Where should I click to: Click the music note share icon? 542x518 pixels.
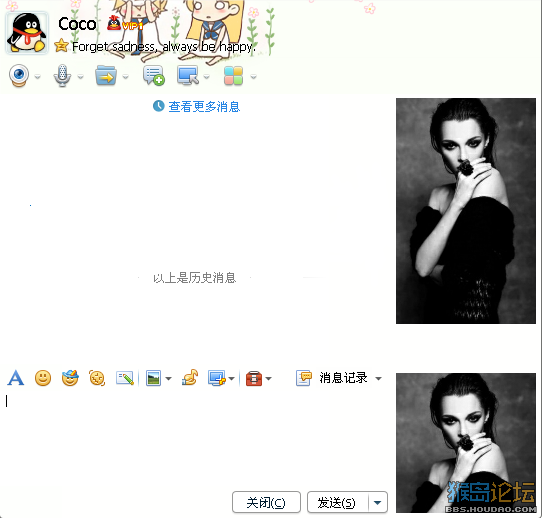click(190, 377)
